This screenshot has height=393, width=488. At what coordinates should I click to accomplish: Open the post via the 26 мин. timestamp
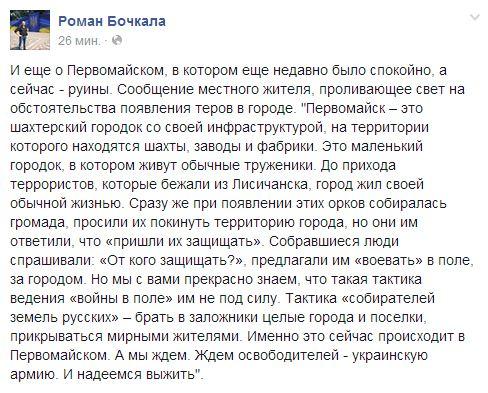79,41
